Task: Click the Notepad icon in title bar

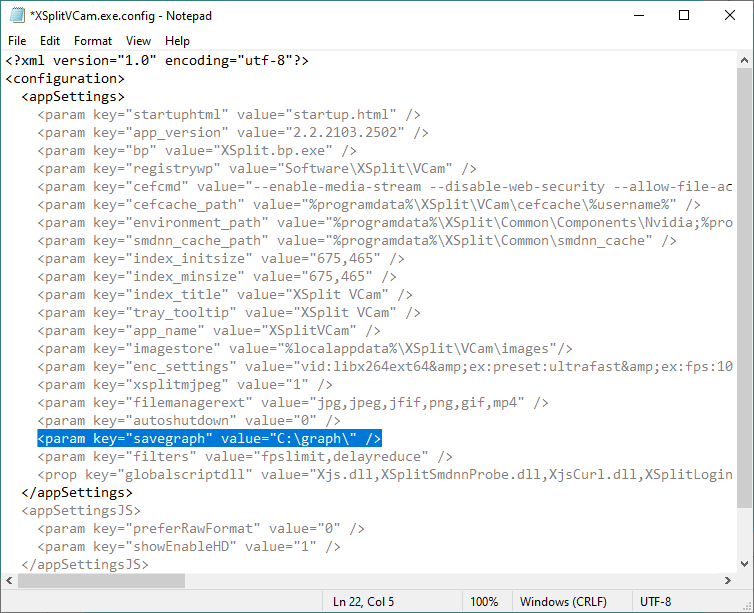Action: coord(17,15)
